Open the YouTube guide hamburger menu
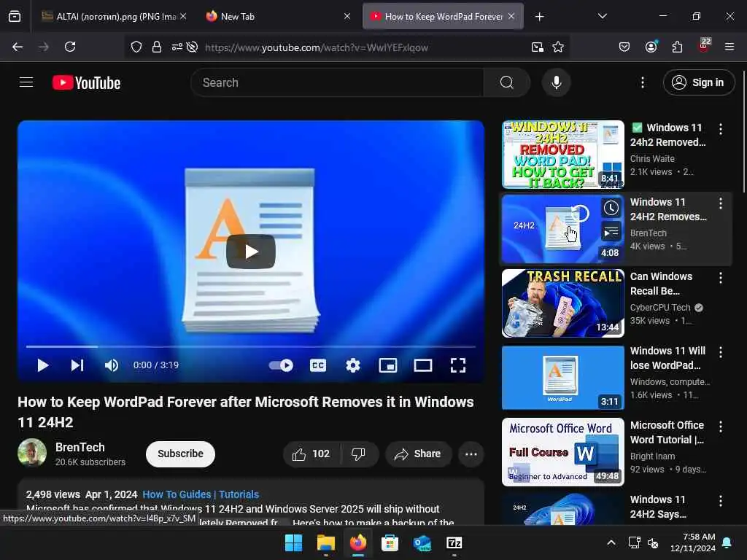Image resolution: width=747 pixels, height=560 pixels. pyautogui.click(x=26, y=82)
